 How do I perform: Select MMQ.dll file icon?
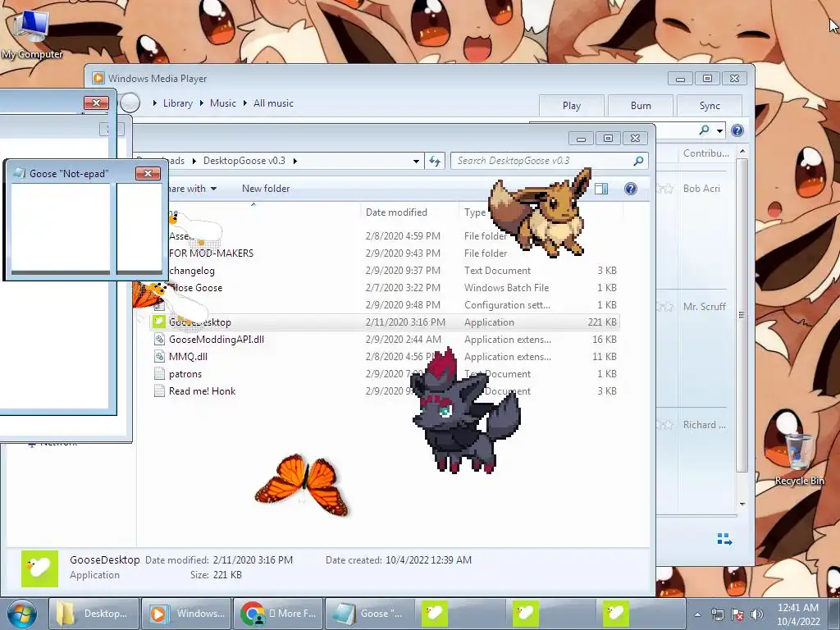coord(158,356)
